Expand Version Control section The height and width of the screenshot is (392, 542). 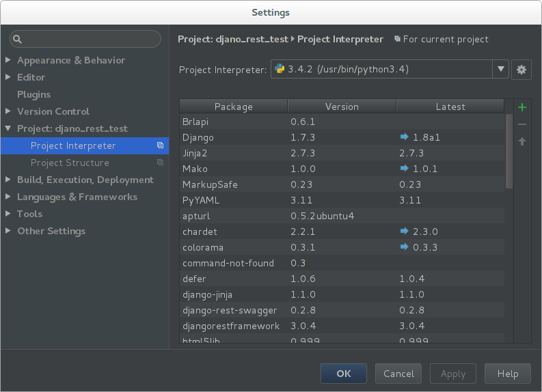8,111
